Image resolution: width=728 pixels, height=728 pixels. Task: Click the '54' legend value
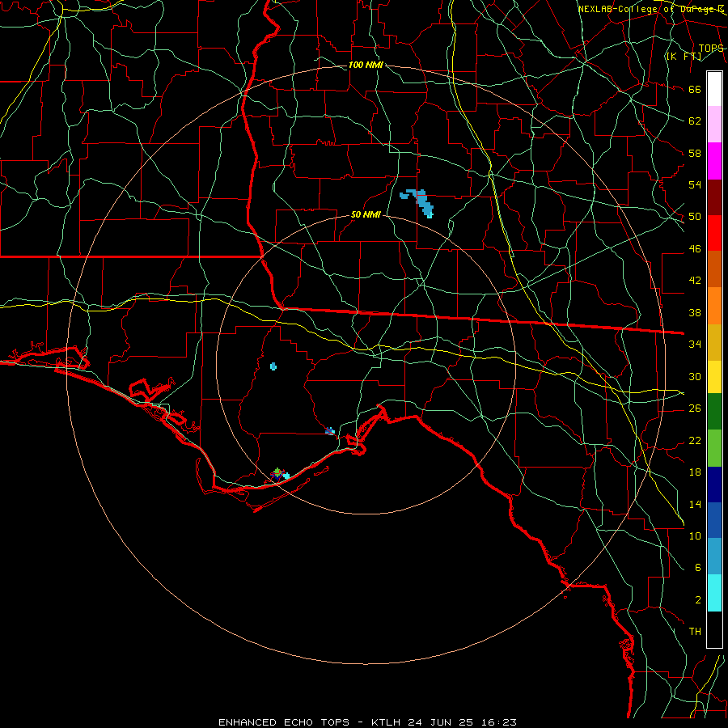pyautogui.click(x=695, y=184)
